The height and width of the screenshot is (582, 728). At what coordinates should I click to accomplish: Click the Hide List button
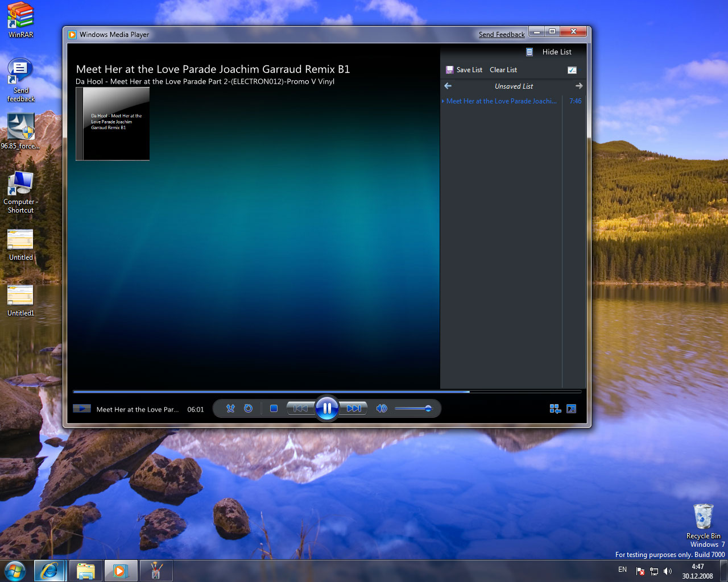pos(557,52)
